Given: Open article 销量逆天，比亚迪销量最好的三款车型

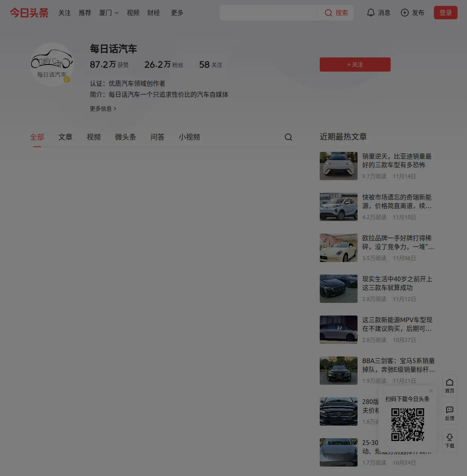Looking at the screenshot, I should coord(397,161).
